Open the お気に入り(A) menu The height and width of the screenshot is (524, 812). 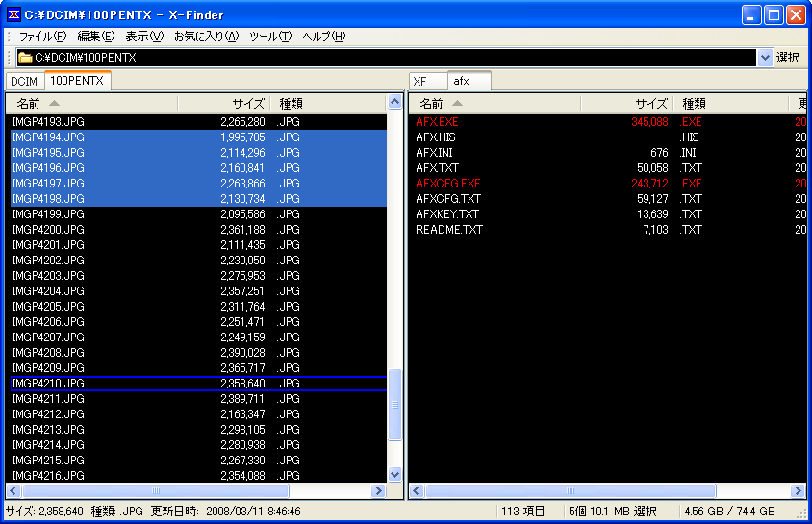[205, 37]
